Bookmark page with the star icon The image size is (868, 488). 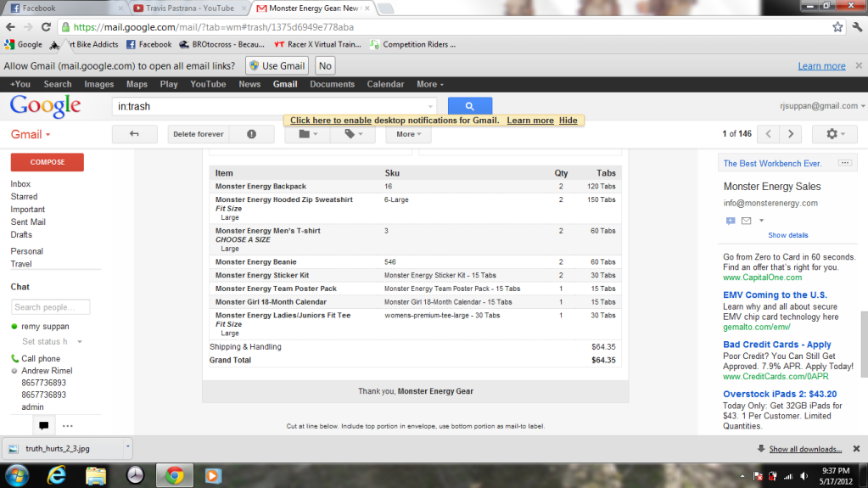(x=837, y=27)
